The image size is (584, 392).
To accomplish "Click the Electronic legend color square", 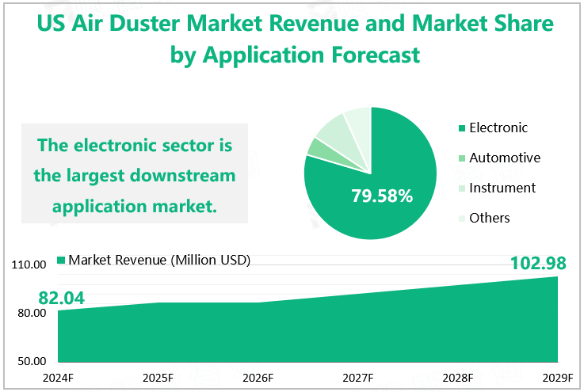I will (462, 128).
